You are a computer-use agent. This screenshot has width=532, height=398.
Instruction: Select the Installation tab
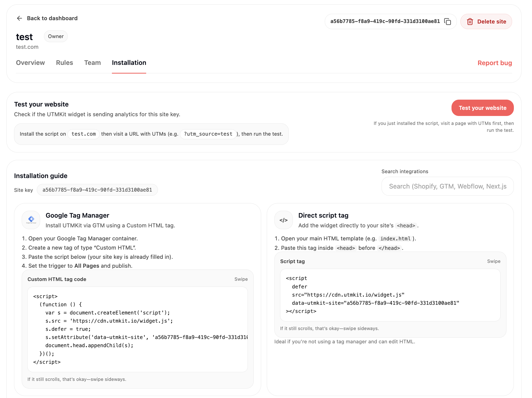pyautogui.click(x=129, y=63)
